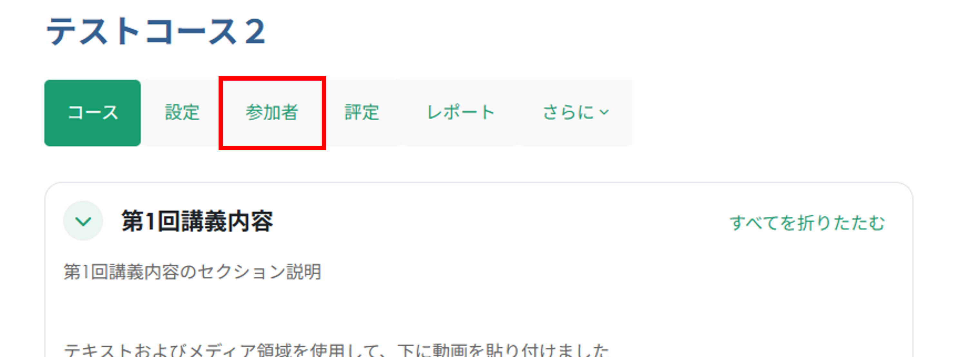The height and width of the screenshot is (357, 980).
Task: Click the red-highlighted 参加者 navigation item
Action: [x=272, y=113]
